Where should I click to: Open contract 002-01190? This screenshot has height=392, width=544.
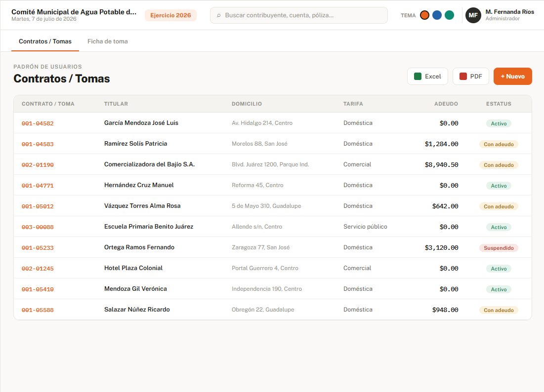click(x=38, y=165)
